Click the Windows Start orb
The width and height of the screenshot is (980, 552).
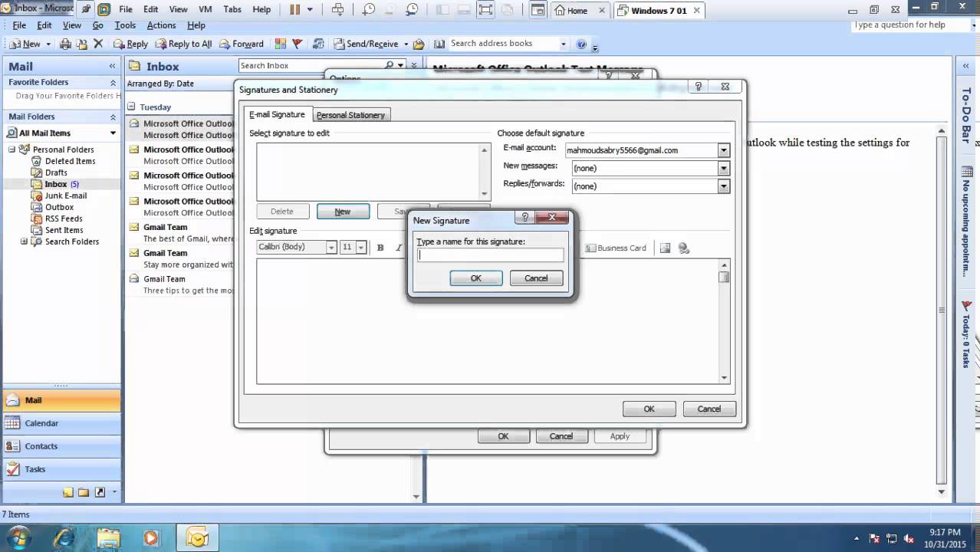tap(18, 537)
